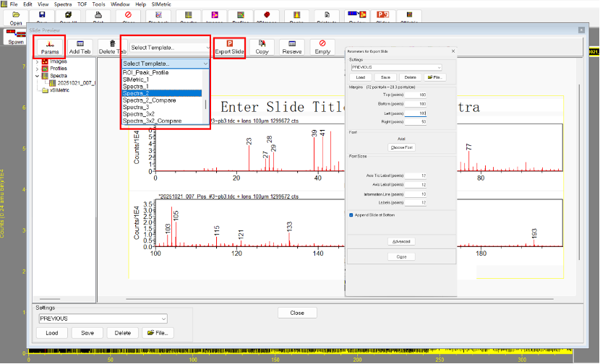Image resolution: width=600 pixels, height=364 pixels.
Task: Click the Top (points) margin field
Action: click(x=416, y=95)
